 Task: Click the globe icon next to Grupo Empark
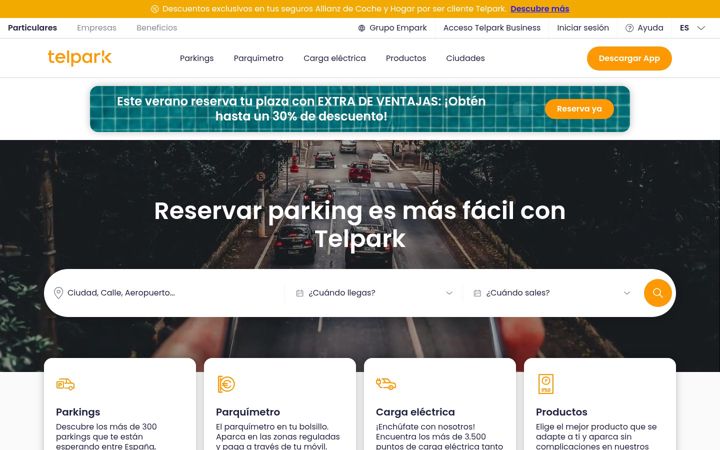(x=362, y=28)
